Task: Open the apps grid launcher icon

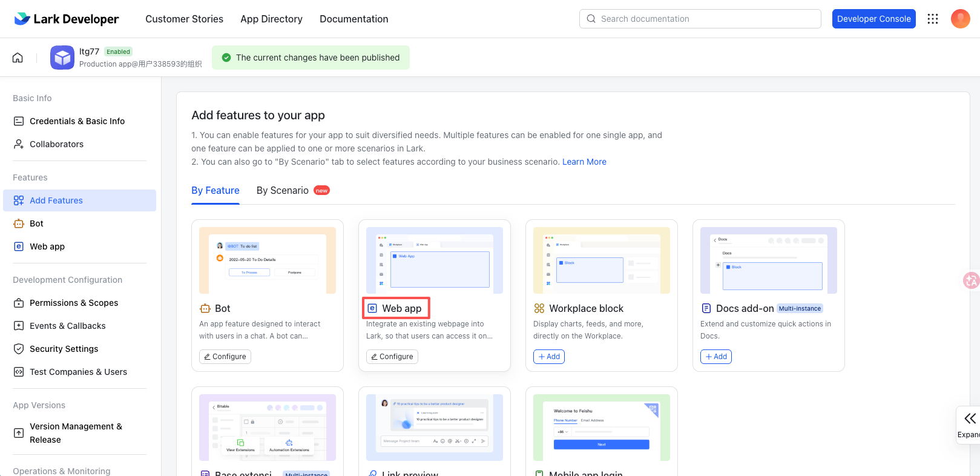Action: click(933, 19)
